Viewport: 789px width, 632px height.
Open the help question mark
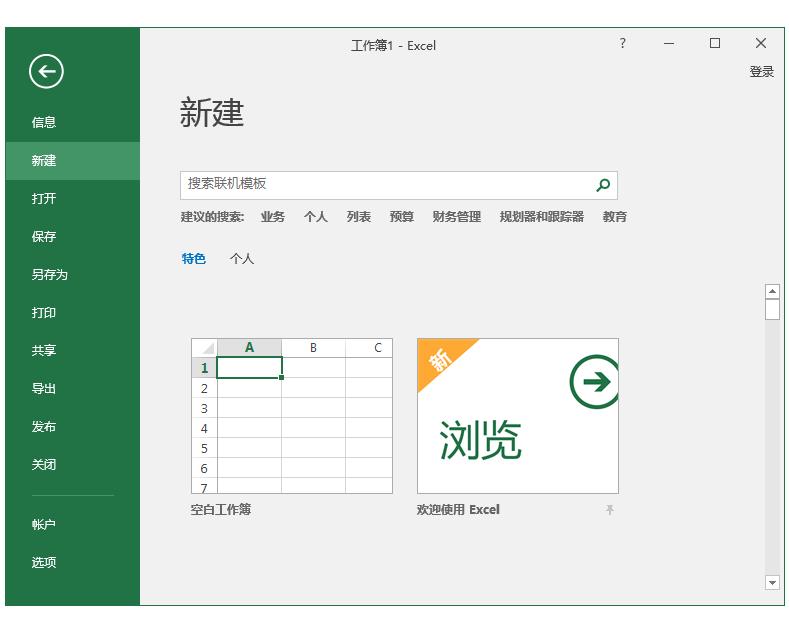tap(622, 43)
